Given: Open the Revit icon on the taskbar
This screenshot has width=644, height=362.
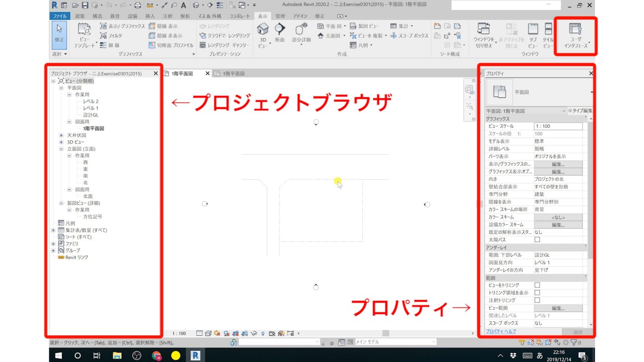Looking at the screenshot, I should [x=195, y=355].
